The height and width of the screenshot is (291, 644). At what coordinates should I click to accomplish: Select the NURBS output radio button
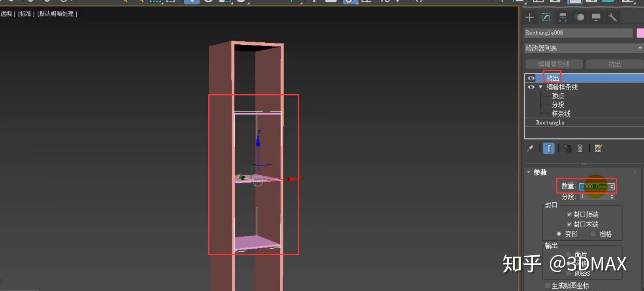pos(568,273)
